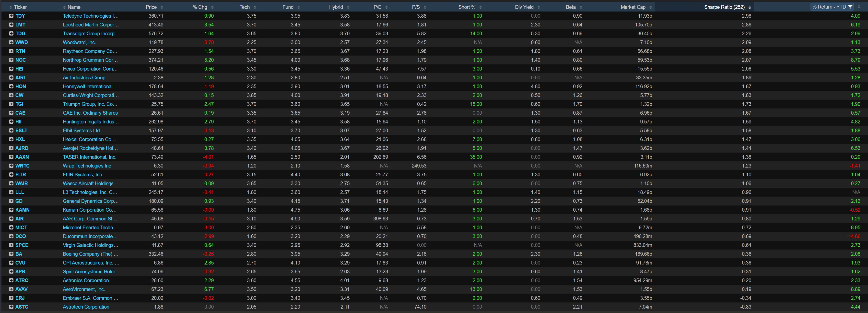
Task: Open AeroVironment, Inc. link
Action: tap(84, 289)
